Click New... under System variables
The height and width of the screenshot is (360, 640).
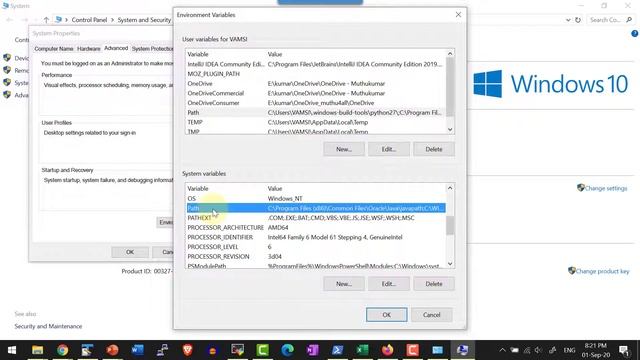point(344,284)
